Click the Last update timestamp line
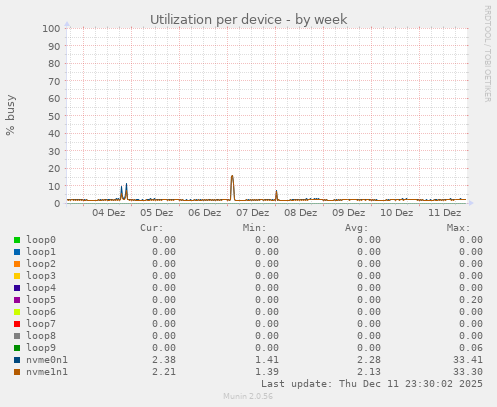 point(372,384)
